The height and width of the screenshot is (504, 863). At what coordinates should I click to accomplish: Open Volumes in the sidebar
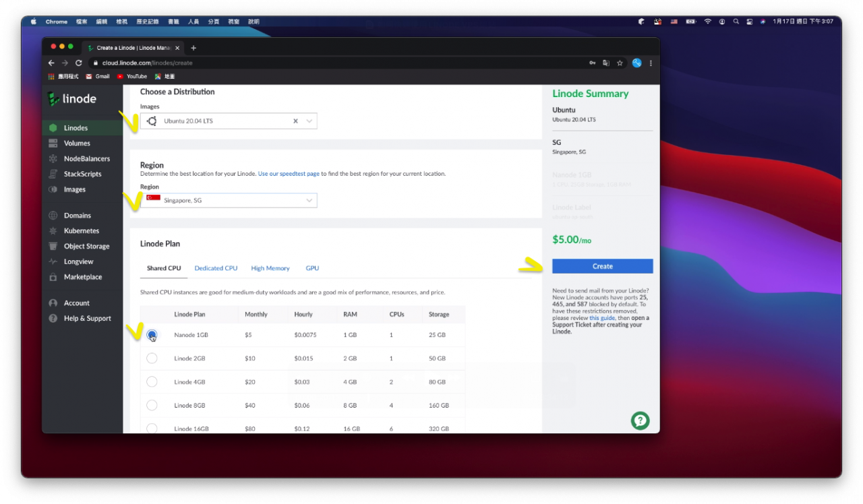coord(77,144)
